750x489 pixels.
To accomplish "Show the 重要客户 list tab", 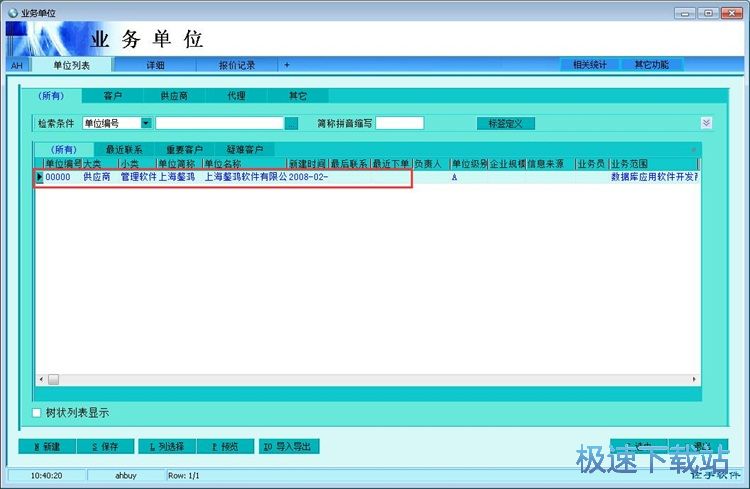I will [184, 150].
